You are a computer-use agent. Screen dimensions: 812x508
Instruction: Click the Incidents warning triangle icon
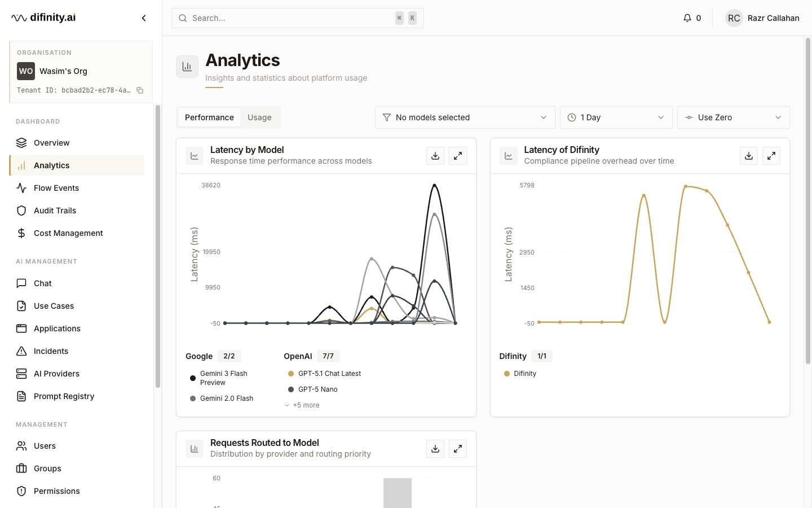pos(21,351)
